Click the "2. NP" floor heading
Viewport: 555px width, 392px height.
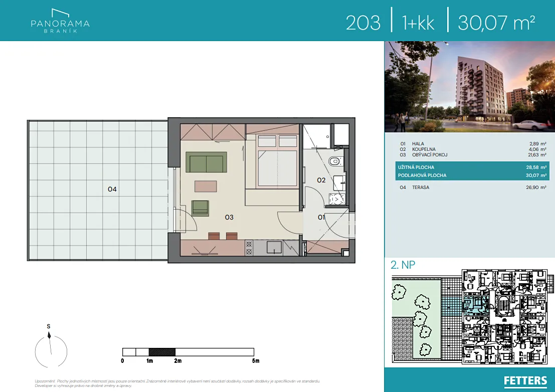click(403, 265)
